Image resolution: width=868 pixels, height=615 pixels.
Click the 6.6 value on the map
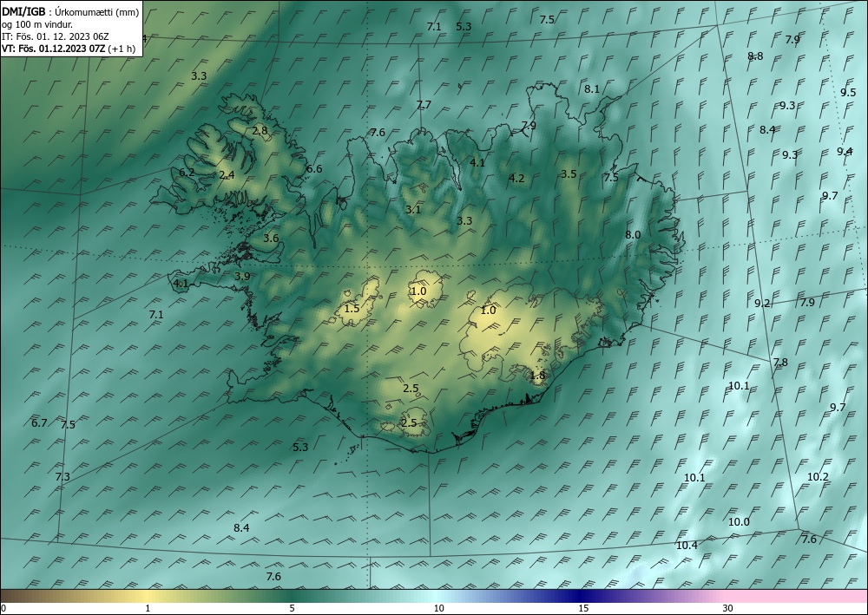(314, 168)
